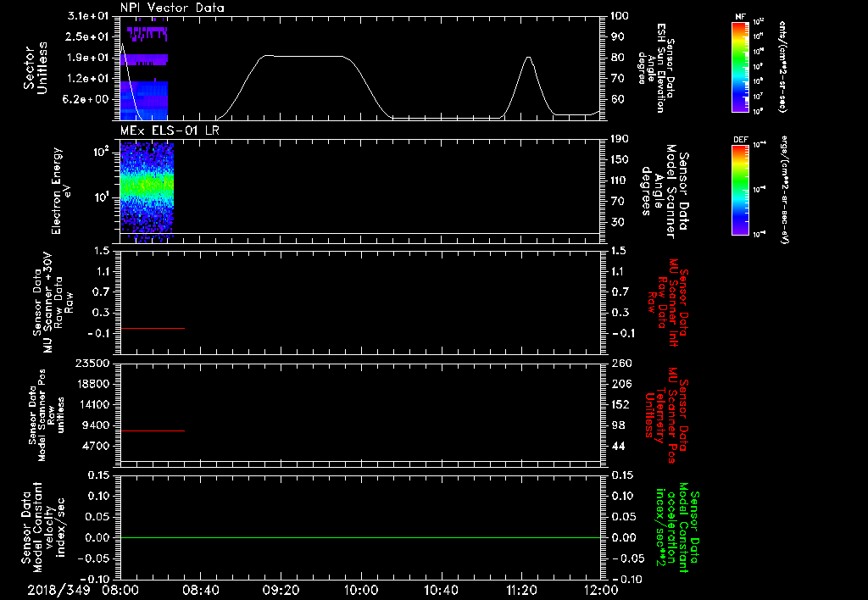Click the 11:20 time axis label
This screenshot has width=868, height=600.
point(521,590)
